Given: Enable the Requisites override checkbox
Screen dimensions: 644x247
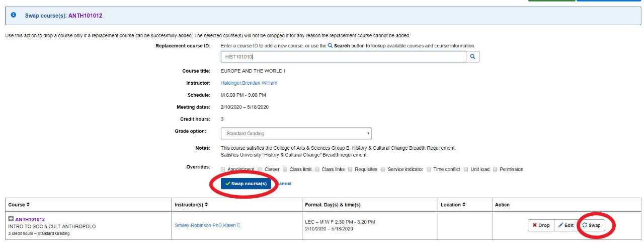Looking at the screenshot, I should click(351, 169).
